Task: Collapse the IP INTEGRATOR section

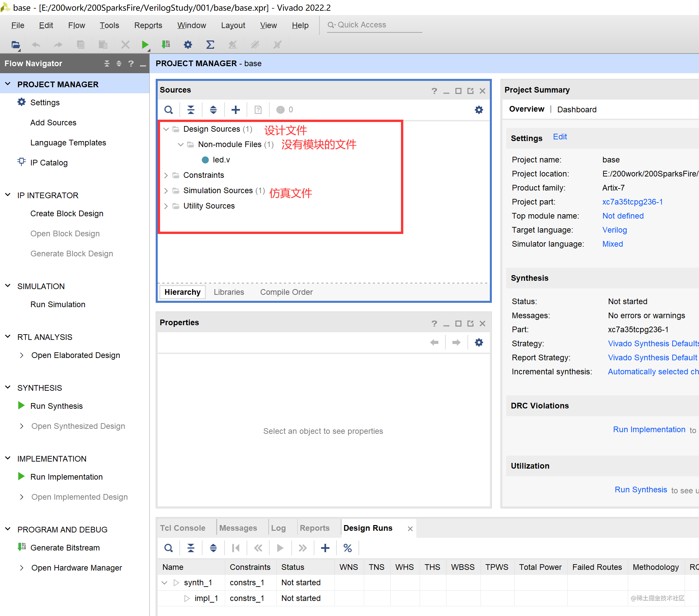Action: point(8,195)
